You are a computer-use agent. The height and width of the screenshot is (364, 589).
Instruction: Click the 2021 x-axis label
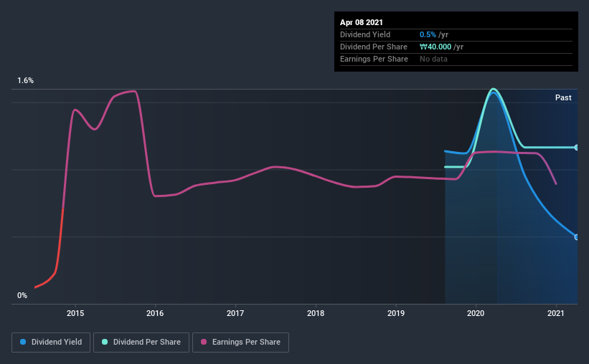tap(555, 313)
